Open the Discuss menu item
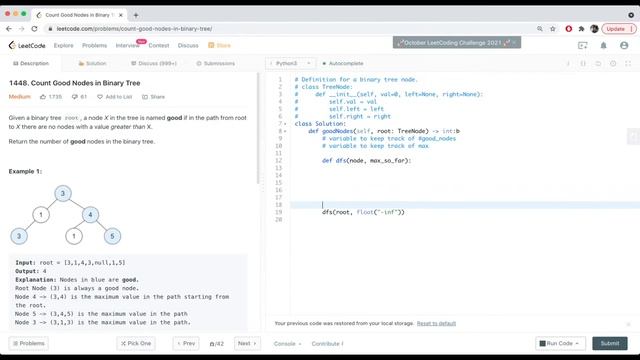This screenshot has height=360, width=640. click(x=188, y=45)
